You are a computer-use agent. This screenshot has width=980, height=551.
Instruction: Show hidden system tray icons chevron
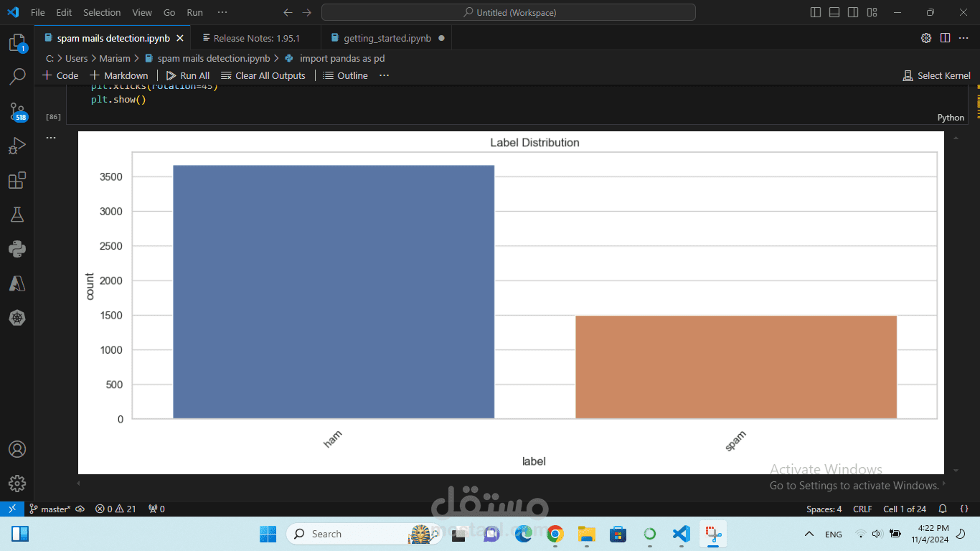tap(809, 534)
